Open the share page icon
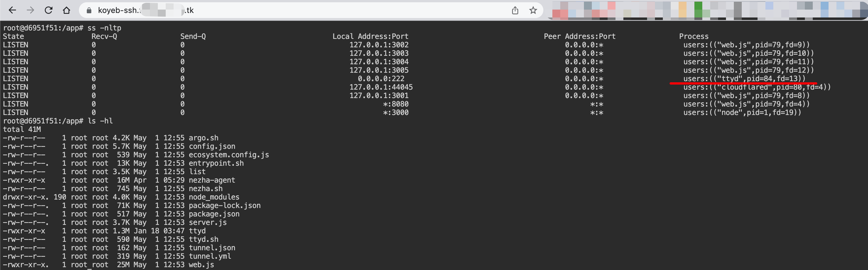This screenshot has width=868, height=270. [x=515, y=10]
